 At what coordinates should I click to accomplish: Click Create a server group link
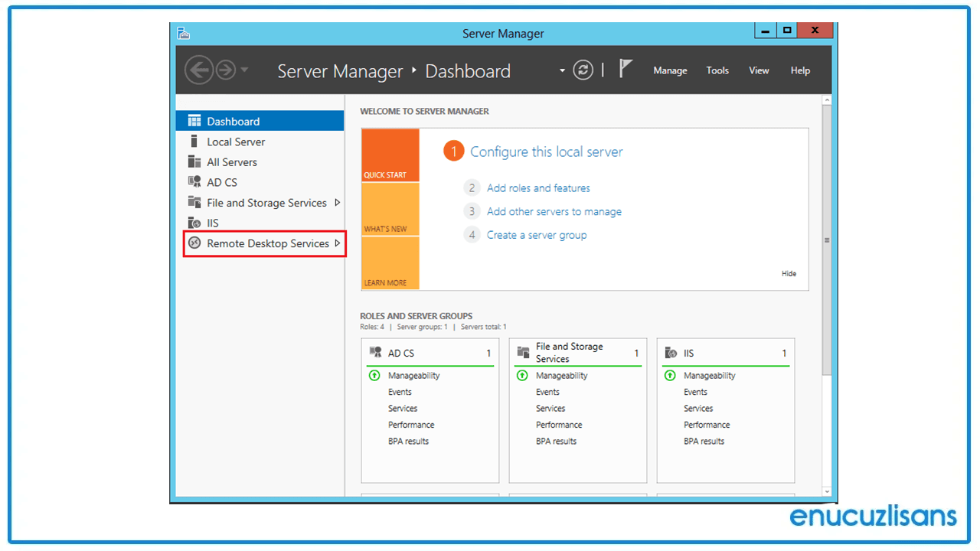point(537,235)
